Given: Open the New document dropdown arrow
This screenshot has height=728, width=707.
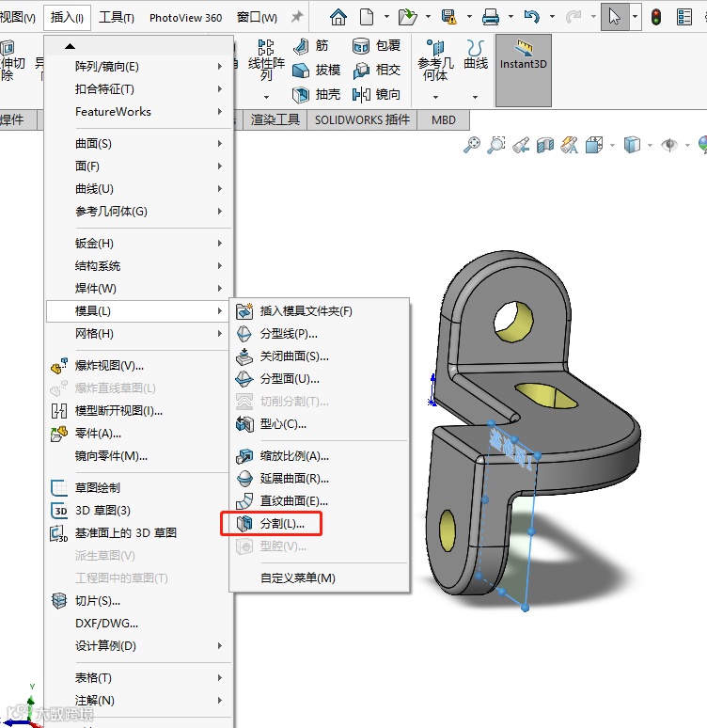Looking at the screenshot, I should [x=386, y=17].
